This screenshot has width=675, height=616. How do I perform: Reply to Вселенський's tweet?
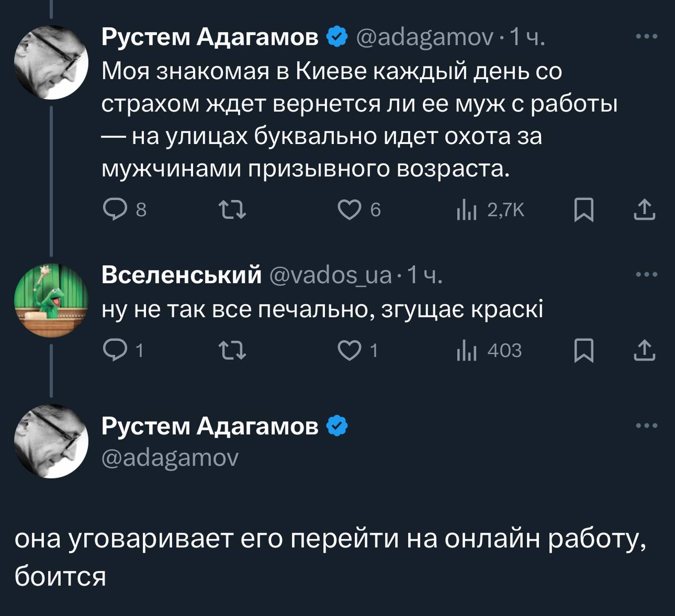[x=123, y=350]
